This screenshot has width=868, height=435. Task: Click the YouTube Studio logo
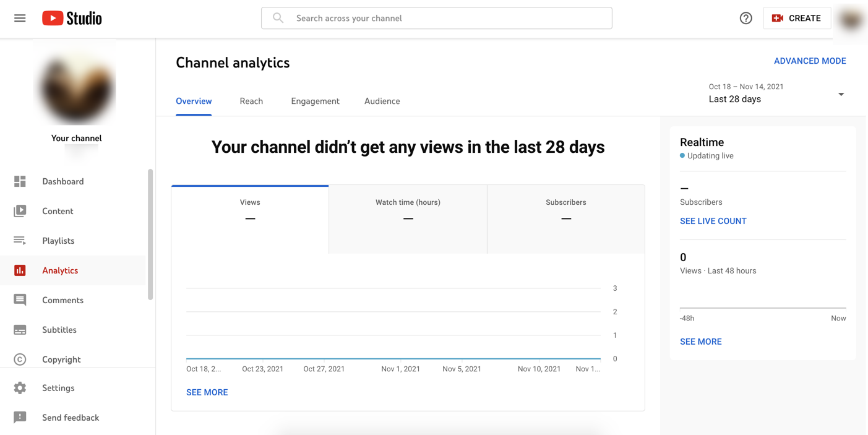pos(72,19)
